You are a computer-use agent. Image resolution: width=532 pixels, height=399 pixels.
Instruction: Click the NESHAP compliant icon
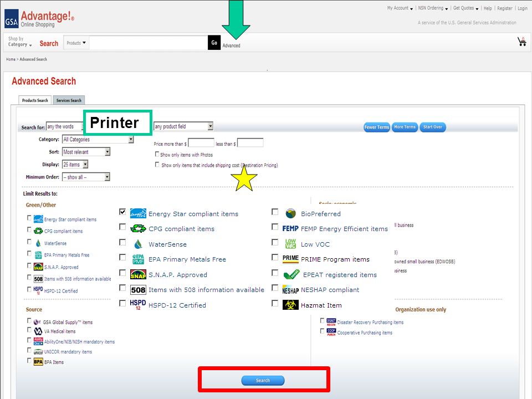pos(290,290)
